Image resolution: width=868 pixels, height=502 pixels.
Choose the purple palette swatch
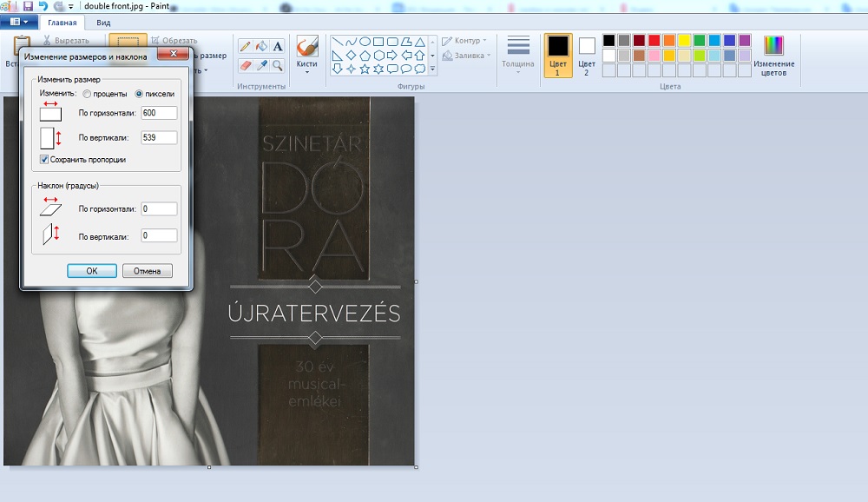745,40
